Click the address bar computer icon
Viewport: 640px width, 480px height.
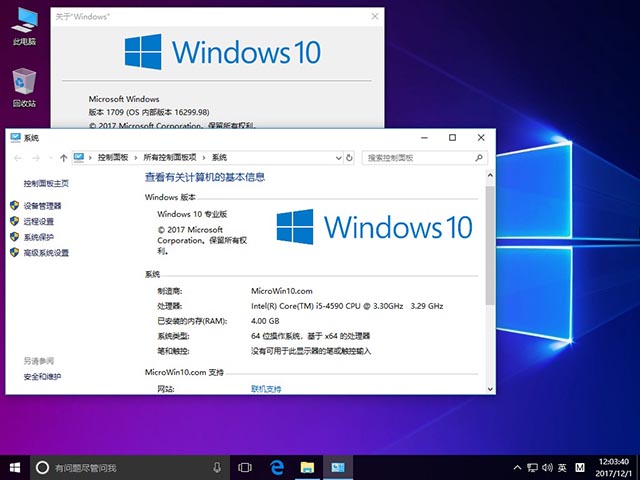coord(79,158)
